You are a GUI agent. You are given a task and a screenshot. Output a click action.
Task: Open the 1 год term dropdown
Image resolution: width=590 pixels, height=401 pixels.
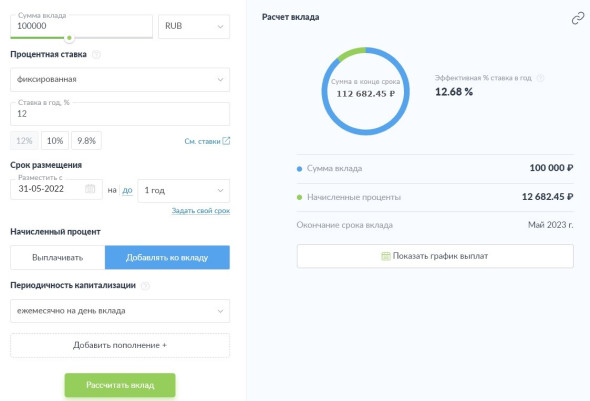pos(184,191)
